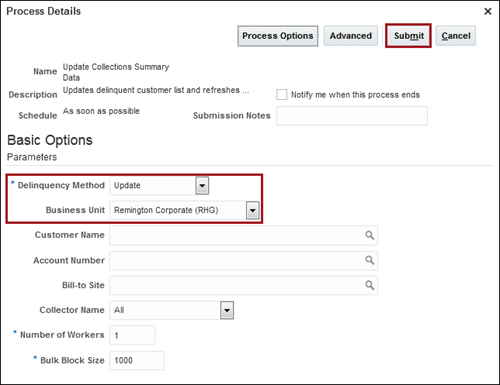The image size is (500, 385).
Task: Click the Number of Workers field
Action: pyautogui.click(x=132, y=335)
